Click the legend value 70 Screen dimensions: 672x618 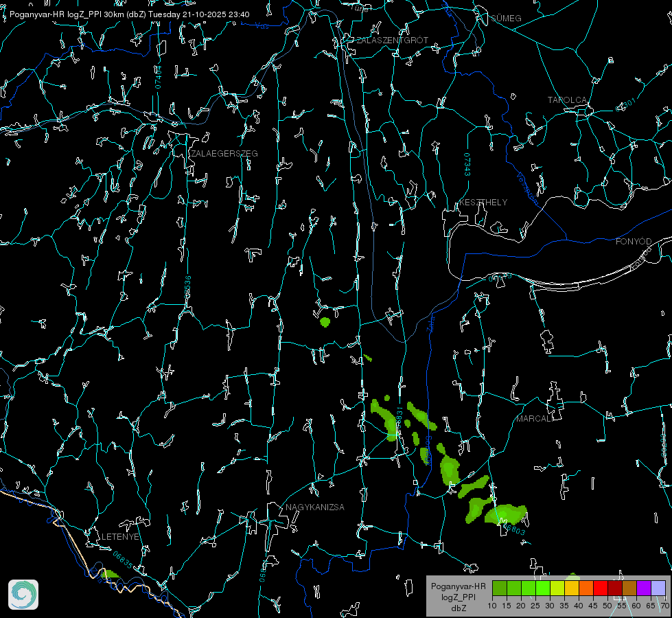point(665,606)
